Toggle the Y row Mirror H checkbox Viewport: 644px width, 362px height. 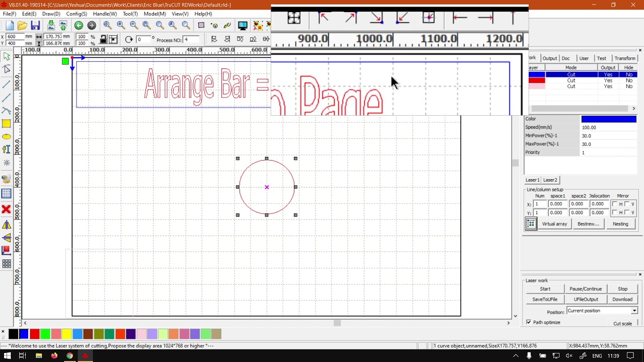614,213
